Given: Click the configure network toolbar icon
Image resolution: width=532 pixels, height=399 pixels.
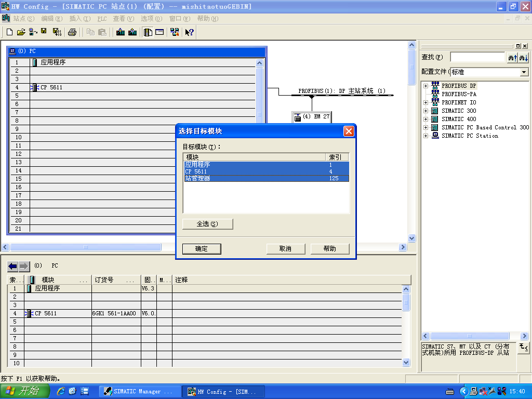Looking at the screenshot, I should click(175, 32).
